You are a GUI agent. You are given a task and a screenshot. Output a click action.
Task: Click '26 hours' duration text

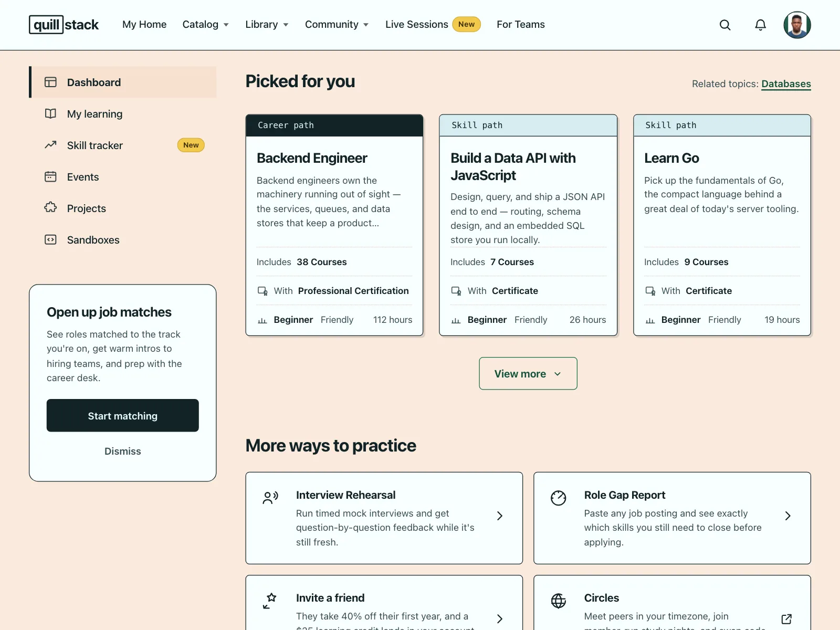[x=587, y=320]
